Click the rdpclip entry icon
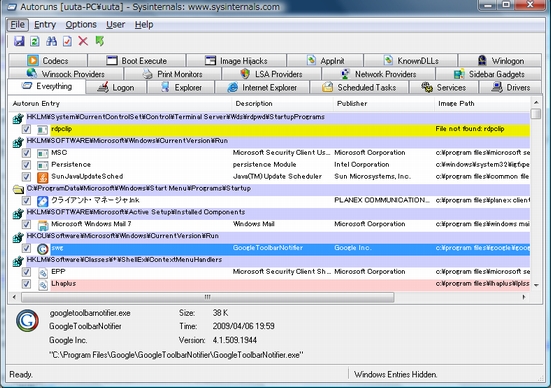This screenshot has width=551, height=388. pos(43,130)
